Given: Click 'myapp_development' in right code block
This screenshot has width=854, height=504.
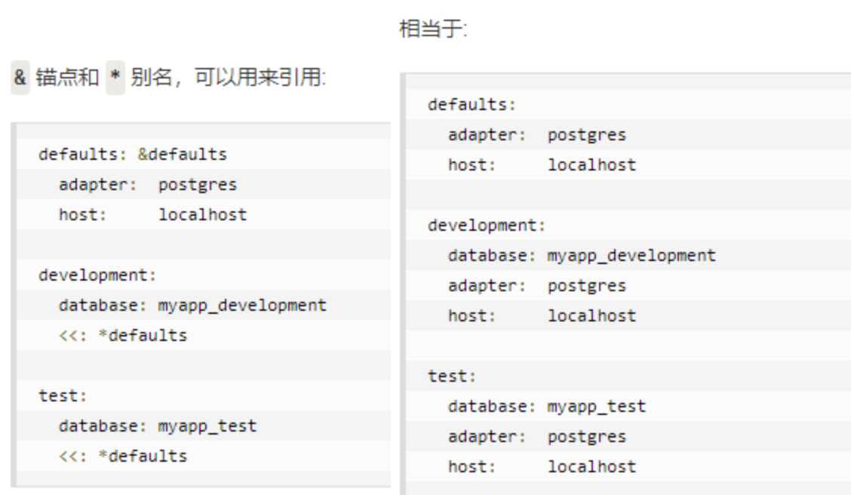Looking at the screenshot, I should coord(631,256).
